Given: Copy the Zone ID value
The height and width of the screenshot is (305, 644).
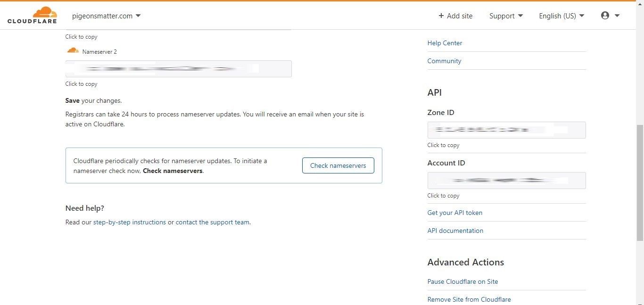Looking at the screenshot, I should pos(506,130).
